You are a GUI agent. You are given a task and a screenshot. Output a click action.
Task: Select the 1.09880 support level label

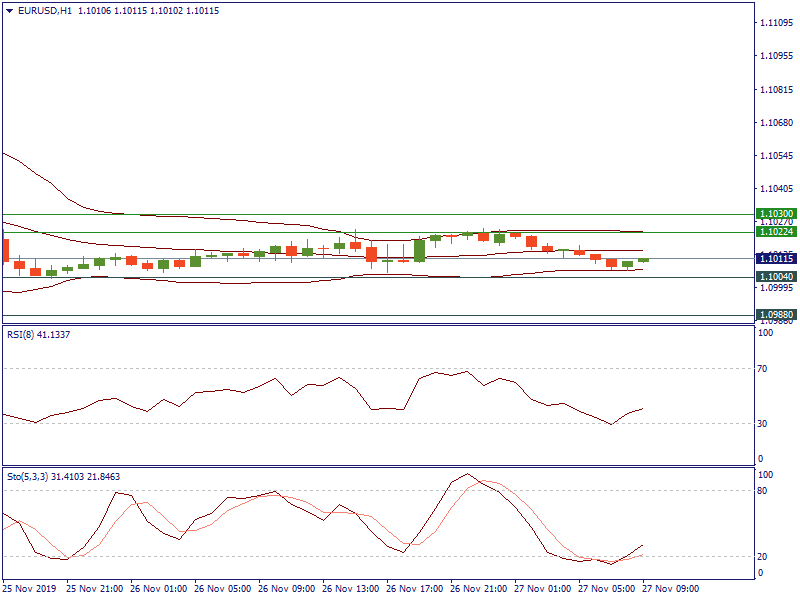tap(776, 315)
